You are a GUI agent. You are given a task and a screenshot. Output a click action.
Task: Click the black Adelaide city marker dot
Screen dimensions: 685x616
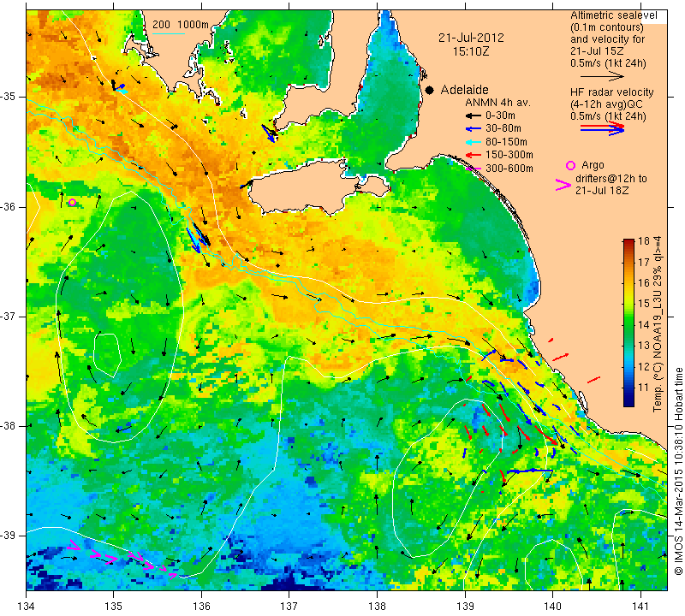(430, 91)
